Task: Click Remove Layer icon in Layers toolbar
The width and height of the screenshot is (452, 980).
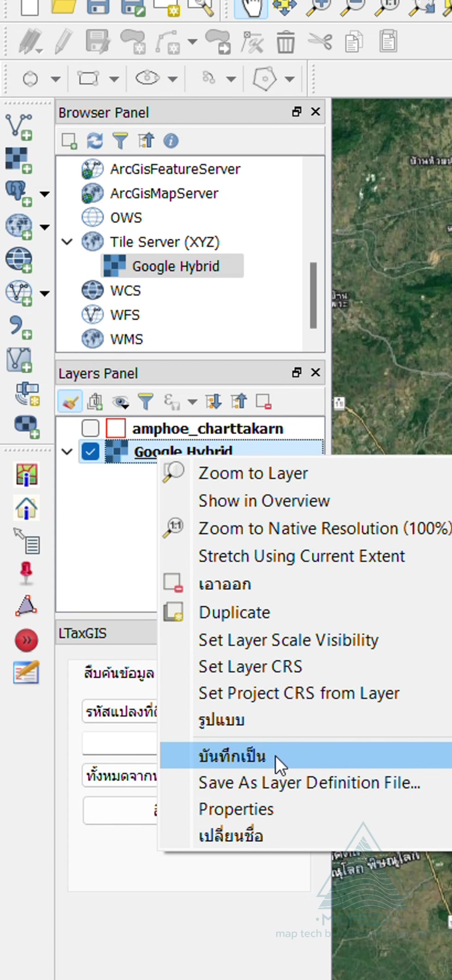Action: 264,402
